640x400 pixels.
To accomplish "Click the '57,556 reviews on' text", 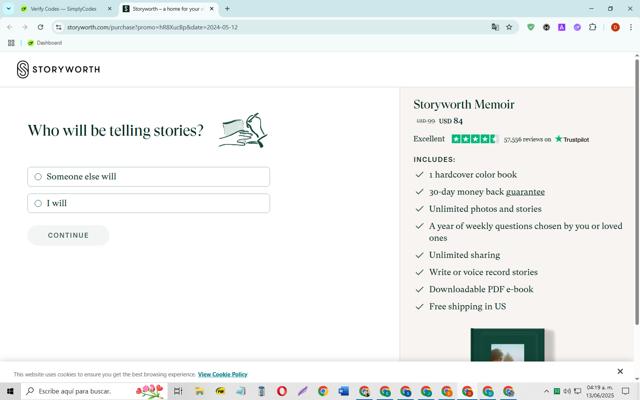I will [527, 140].
